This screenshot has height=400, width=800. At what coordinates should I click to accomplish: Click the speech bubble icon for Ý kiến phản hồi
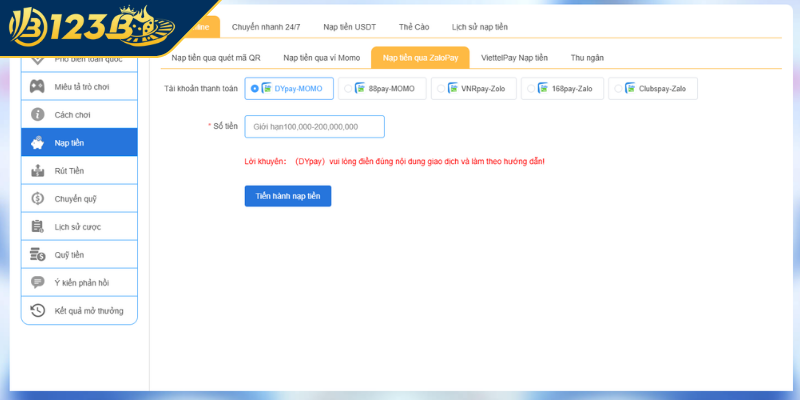(x=38, y=283)
